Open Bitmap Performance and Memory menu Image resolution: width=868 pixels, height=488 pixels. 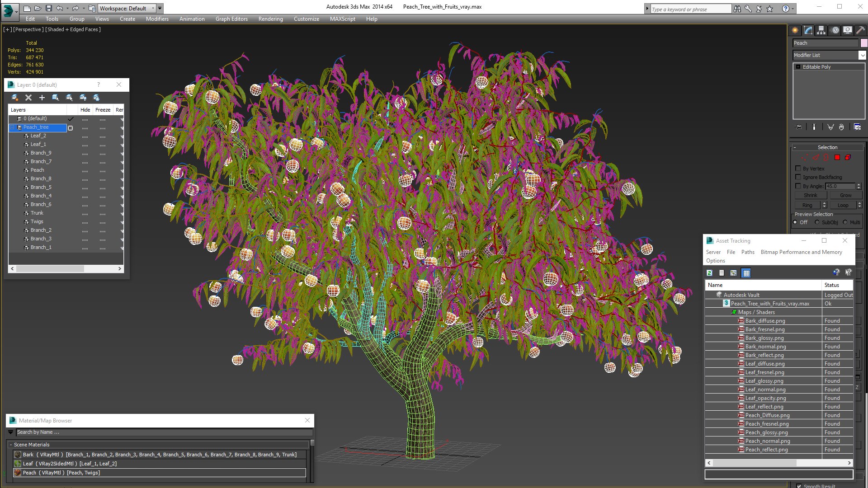[x=801, y=252]
